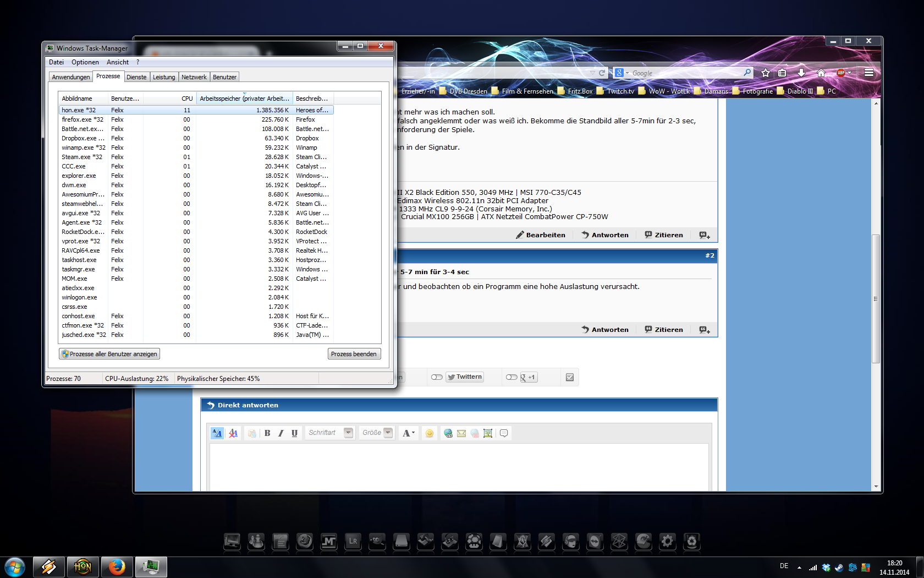924x578 pixels.
Task: Open the Ansicht menu in Task Manager
Action: (118, 62)
